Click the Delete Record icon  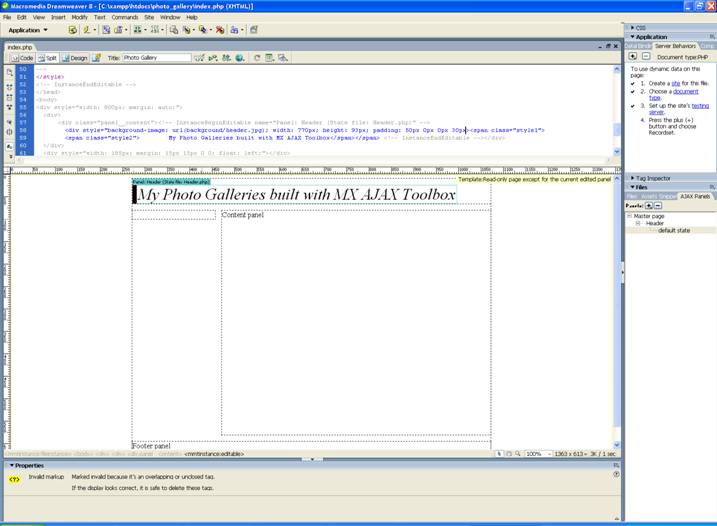pos(220,30)
